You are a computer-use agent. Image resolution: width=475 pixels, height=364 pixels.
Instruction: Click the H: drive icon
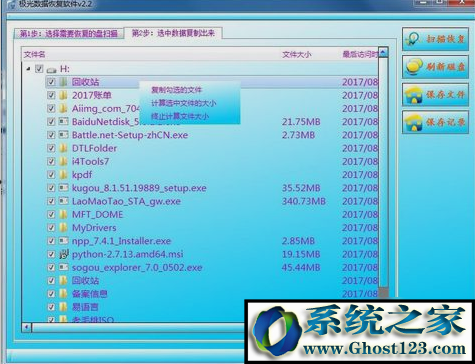tap(51, 69)
